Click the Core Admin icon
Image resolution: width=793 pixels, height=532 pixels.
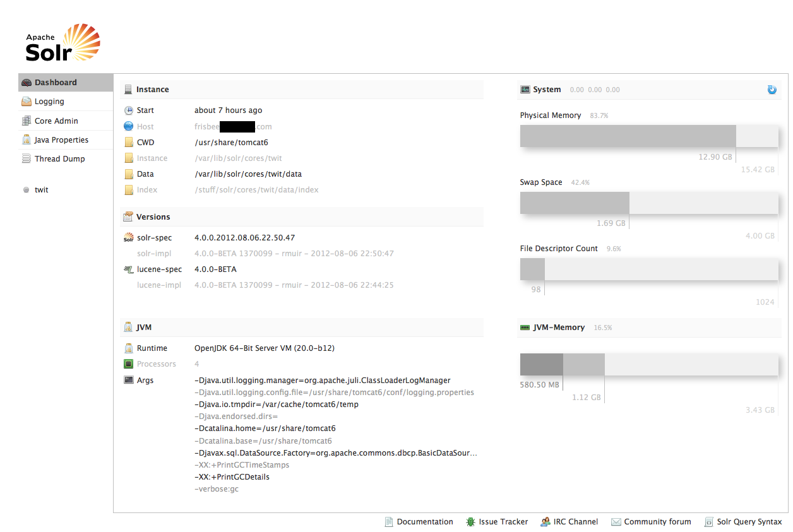tap(26, 121)
